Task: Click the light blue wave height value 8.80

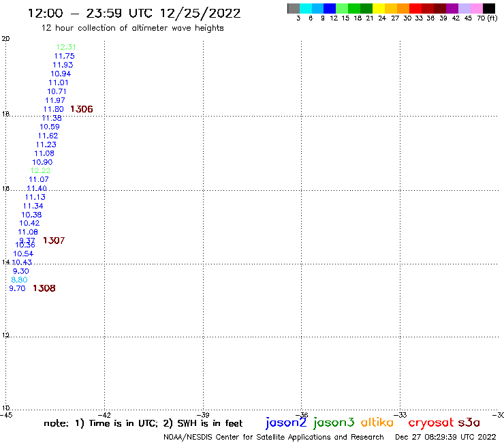Action: (19, 280)
